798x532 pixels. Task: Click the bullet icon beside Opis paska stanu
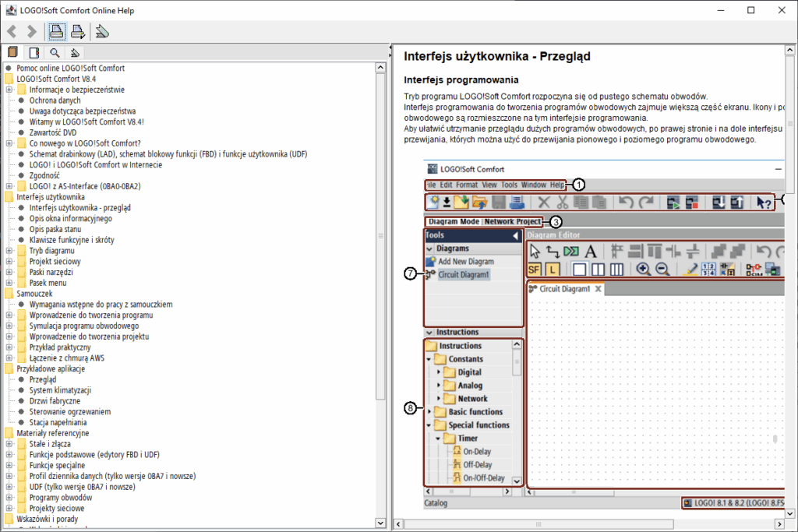21,229
